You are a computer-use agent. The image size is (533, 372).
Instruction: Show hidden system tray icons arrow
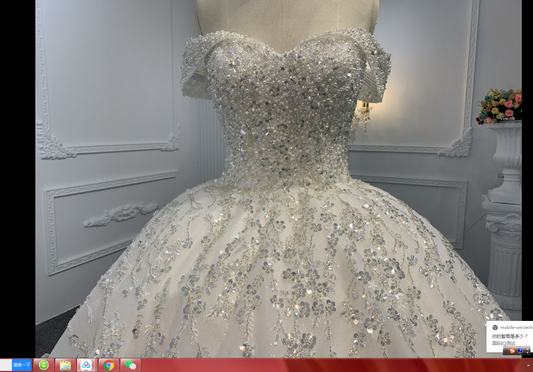click(528, 366)
